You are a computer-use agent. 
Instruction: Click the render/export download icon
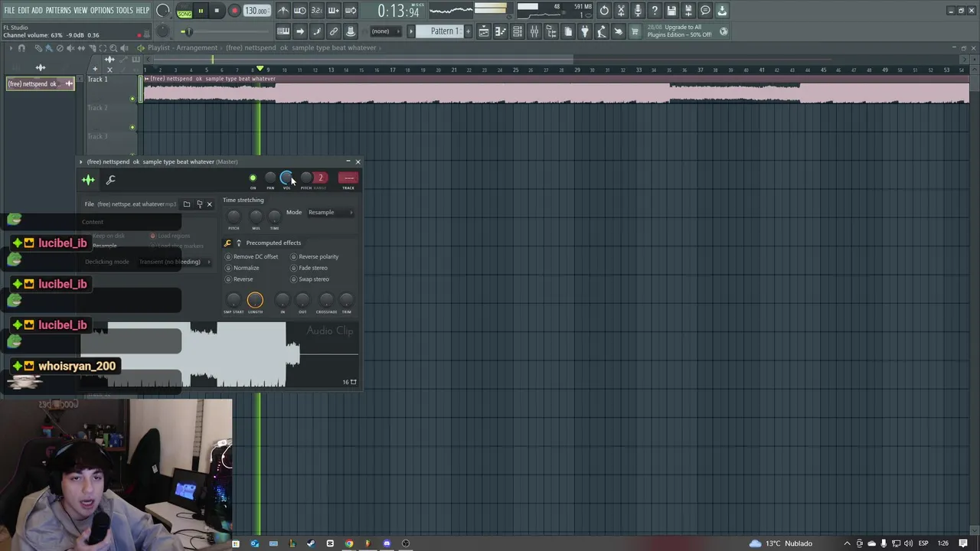point(722,11)
